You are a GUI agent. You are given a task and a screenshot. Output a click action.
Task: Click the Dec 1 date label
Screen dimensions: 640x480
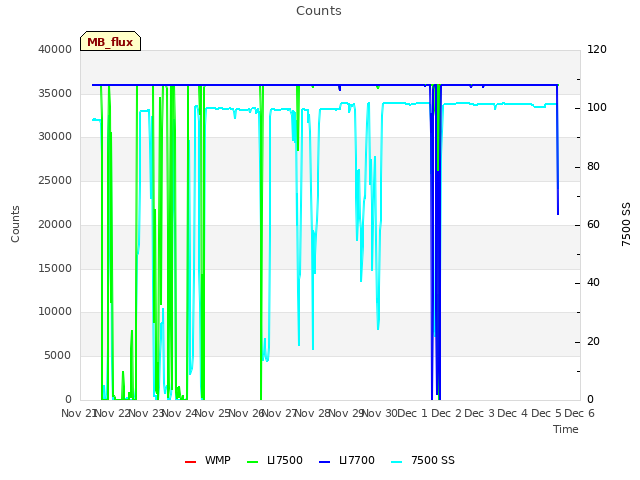(412, 413)
